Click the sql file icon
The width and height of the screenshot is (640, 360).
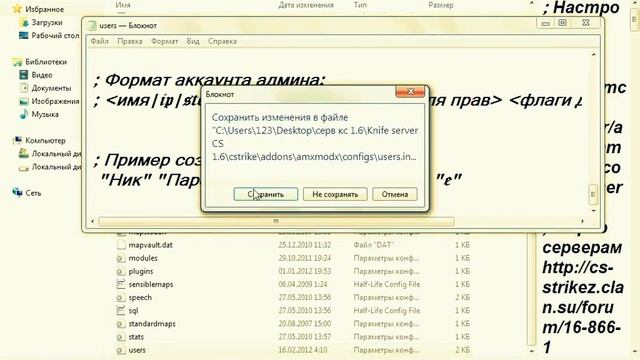(x=121, y=310)
